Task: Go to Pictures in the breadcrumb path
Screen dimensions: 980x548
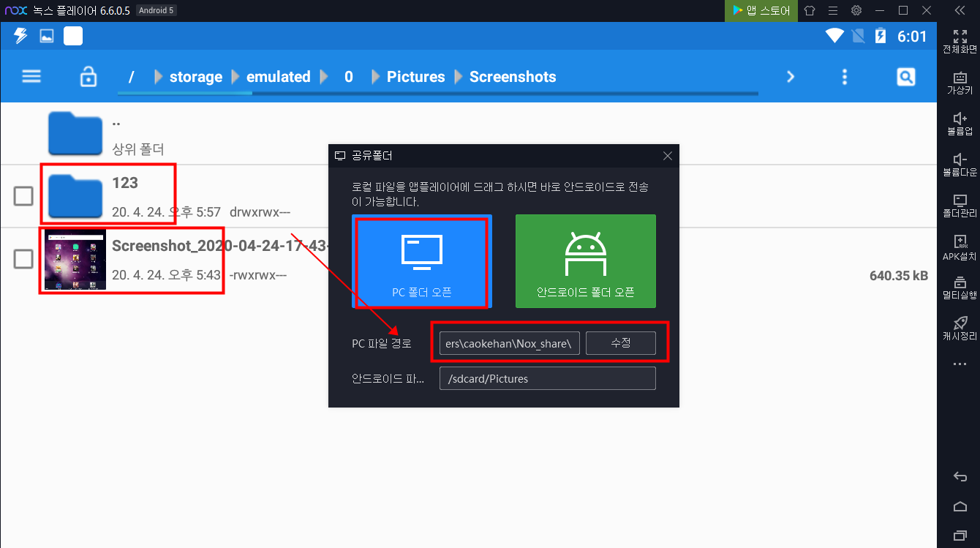Action: tap(415, 77)
